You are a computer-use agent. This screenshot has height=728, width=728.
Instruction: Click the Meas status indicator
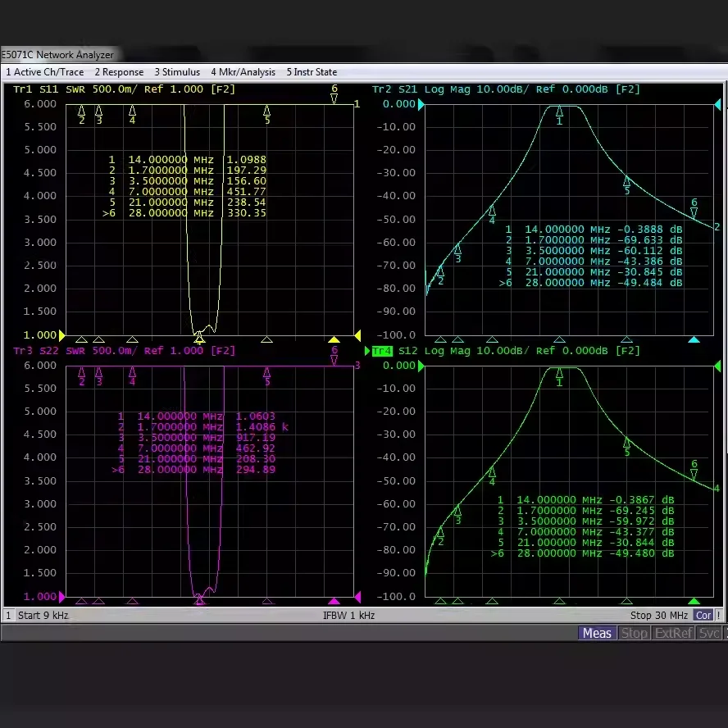point(597,633)
